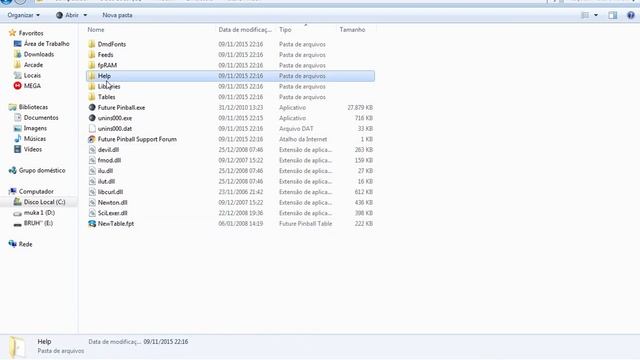This screenshot has width=640, height=360.
Task: Open the Organizar dropdown menu
Action: pyautogui.click(x=24, y=15)
